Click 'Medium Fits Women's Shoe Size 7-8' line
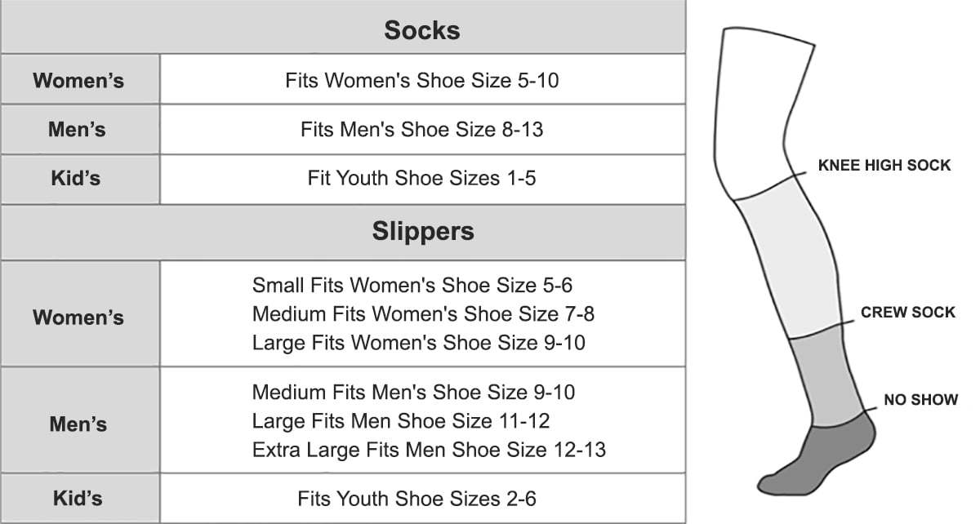 tap(429, 314)
